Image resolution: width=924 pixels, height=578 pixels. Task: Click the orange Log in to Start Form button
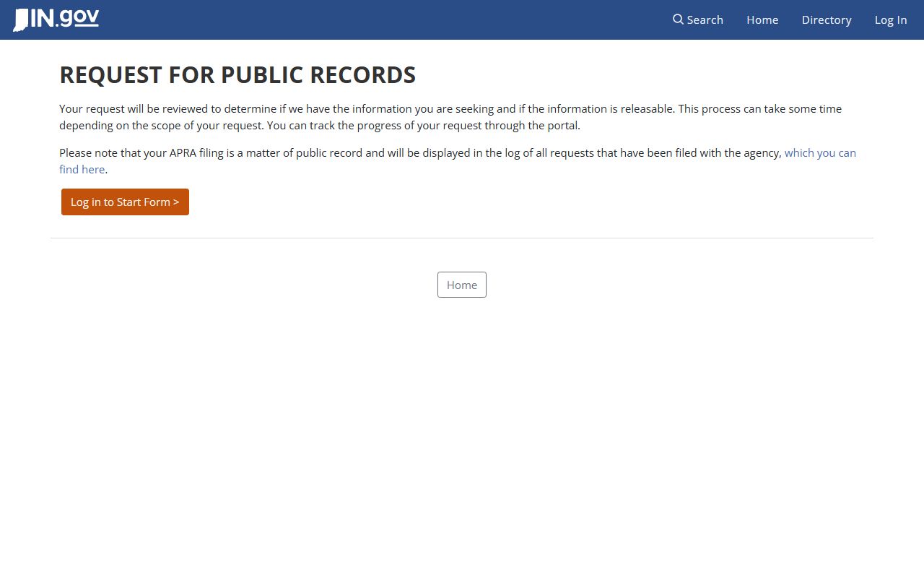[125, 202]
